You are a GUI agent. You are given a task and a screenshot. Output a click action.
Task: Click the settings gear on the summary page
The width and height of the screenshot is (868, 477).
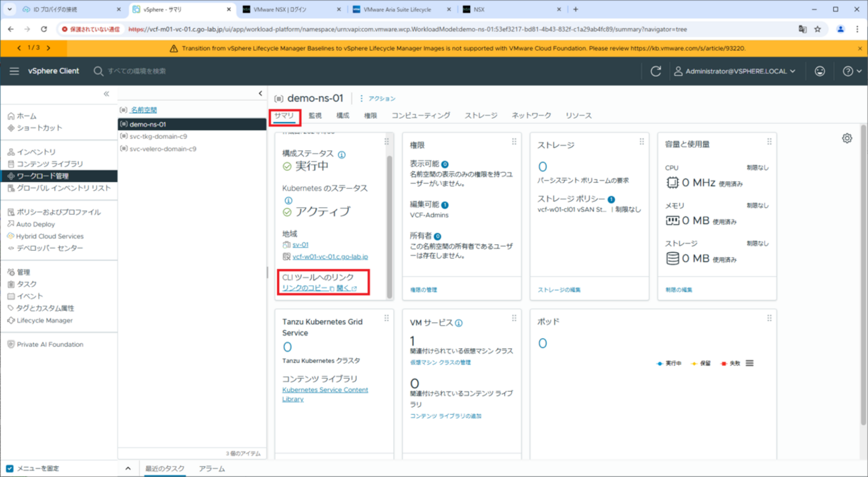tap(847, 137)
